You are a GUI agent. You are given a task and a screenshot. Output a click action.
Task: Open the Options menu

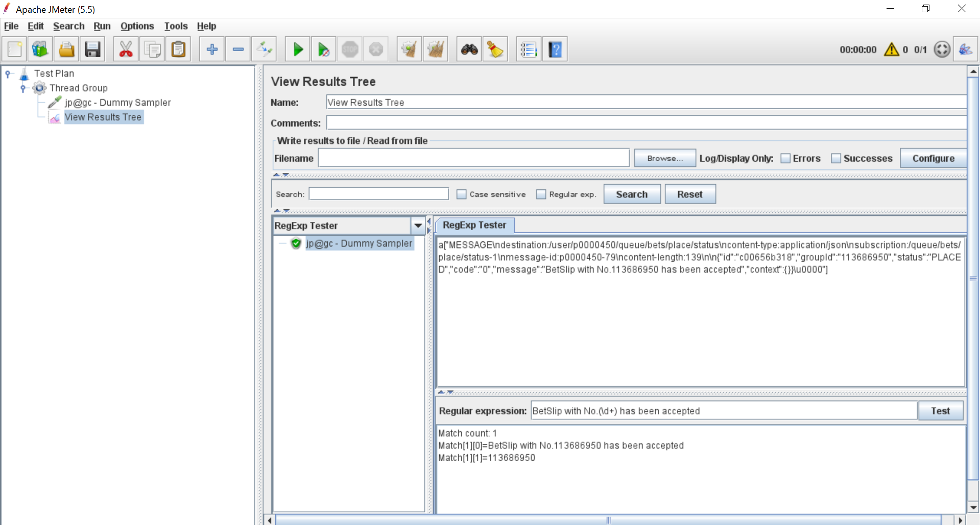click(137, 26)
